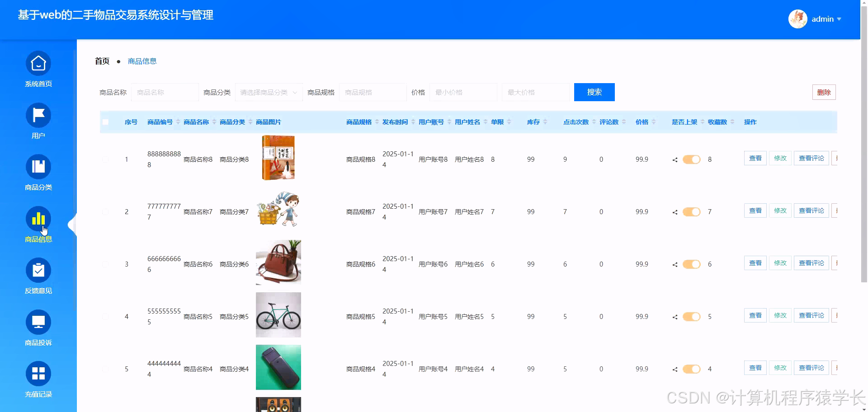Open the 商品投诉 monitor icon
This screenshot has height=412, width=868.
(x=38, y=322)
